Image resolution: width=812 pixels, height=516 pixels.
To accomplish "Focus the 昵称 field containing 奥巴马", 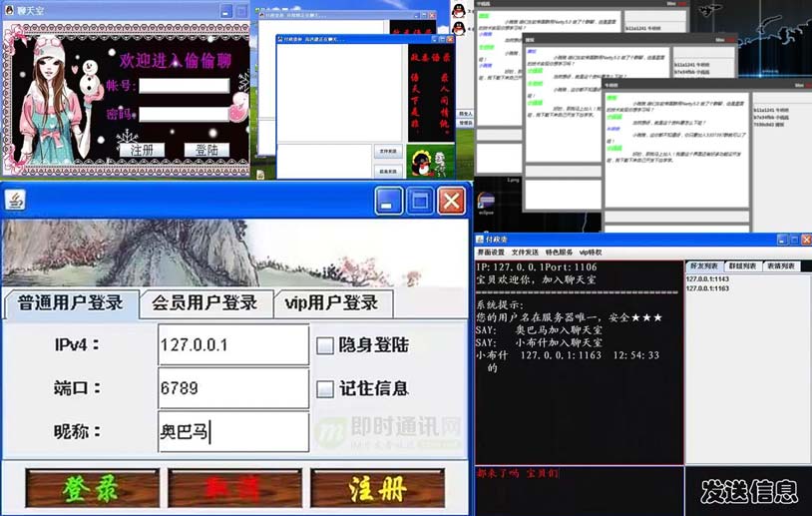I will (x=233, y=431).
